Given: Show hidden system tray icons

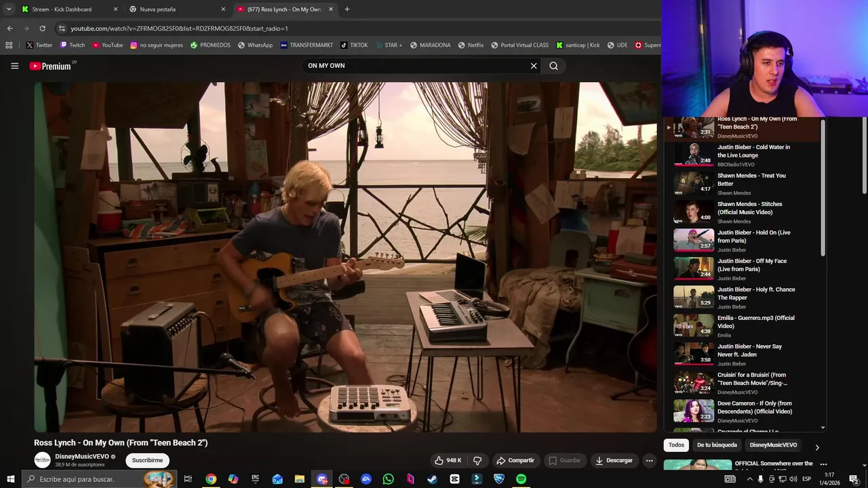Looking at the screenshot, I should tap(749, 479).
